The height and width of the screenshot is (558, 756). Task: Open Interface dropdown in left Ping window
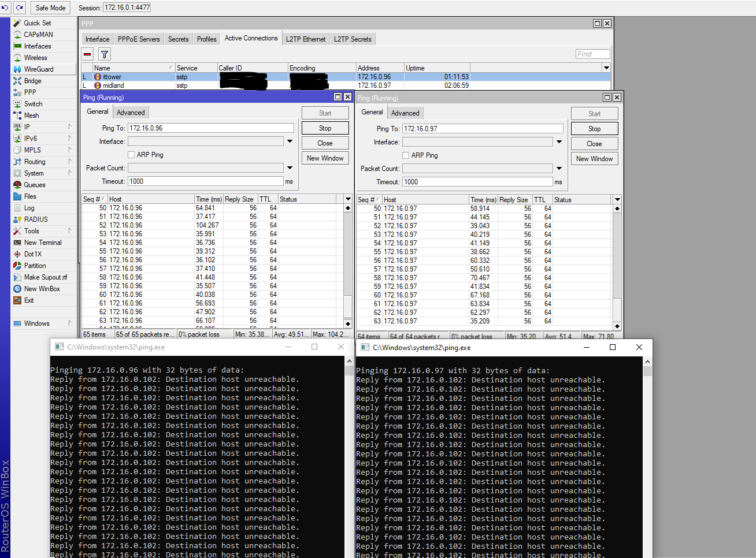[290, 142]
